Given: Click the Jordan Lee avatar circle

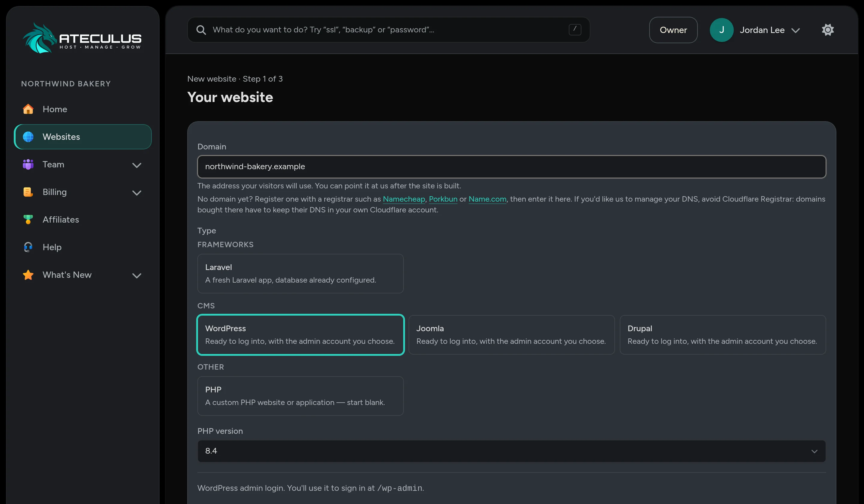Looking at the screenshot, I should pyautogui.click(x=721, y=30).
